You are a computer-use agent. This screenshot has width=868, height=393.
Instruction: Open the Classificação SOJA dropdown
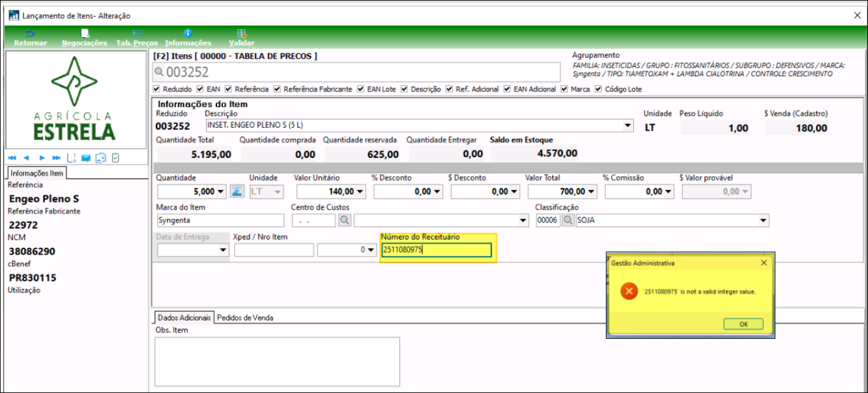click(x=763, y=220)
